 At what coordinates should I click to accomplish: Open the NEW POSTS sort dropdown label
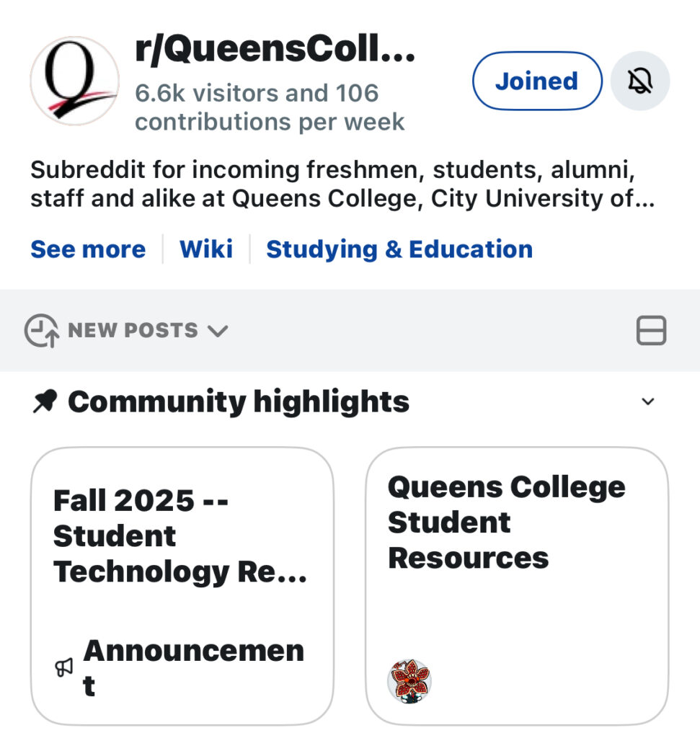133,331
